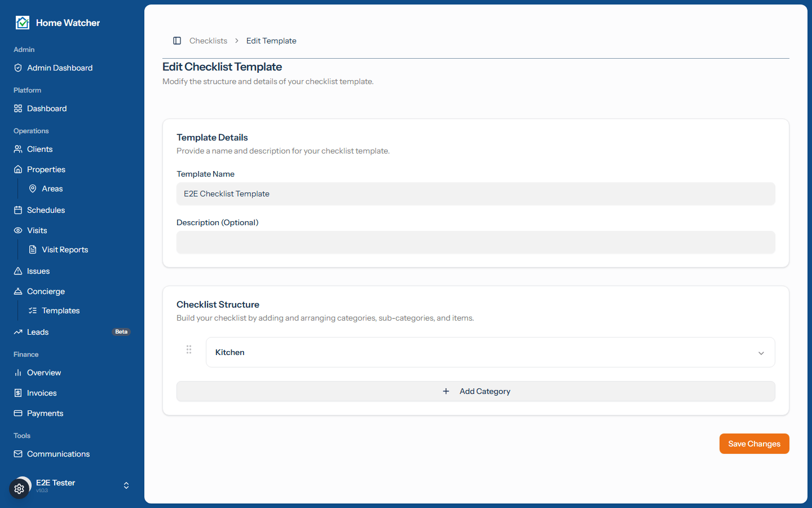Click the Invoices receipt icon
The image size is (812, 508).
click(18, 393)
